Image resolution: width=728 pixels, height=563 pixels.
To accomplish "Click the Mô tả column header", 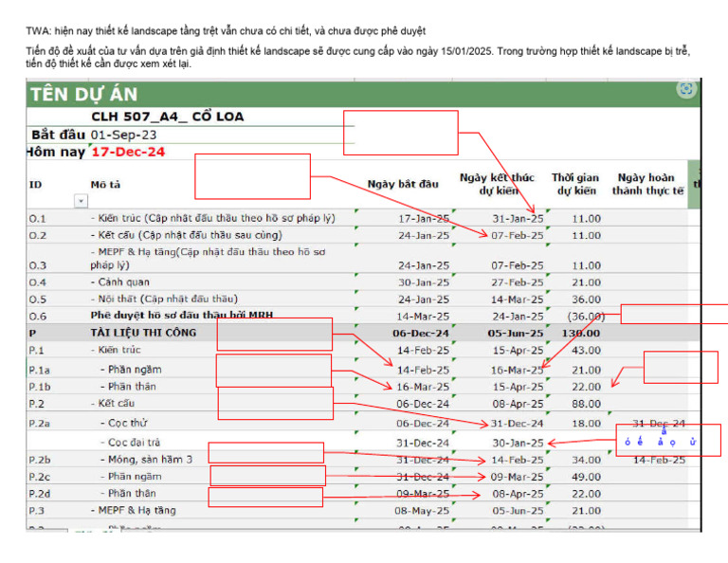I will (x=105, y=185).
